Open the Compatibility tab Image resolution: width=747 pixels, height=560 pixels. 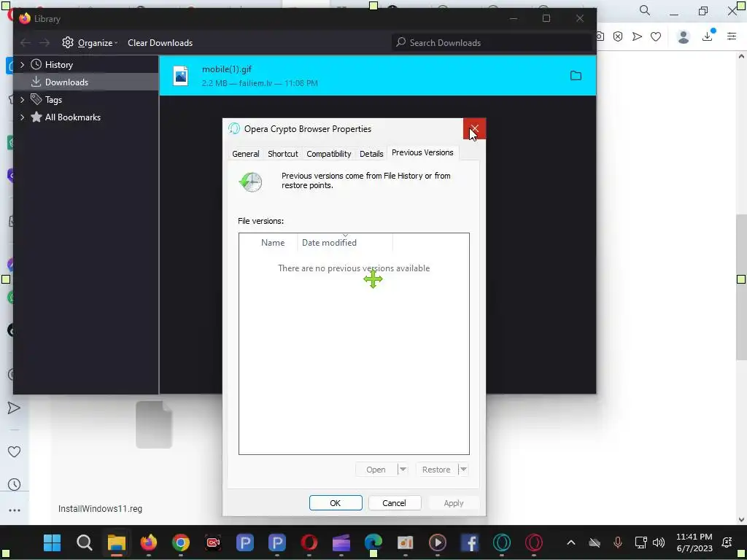tap(329, 154)
